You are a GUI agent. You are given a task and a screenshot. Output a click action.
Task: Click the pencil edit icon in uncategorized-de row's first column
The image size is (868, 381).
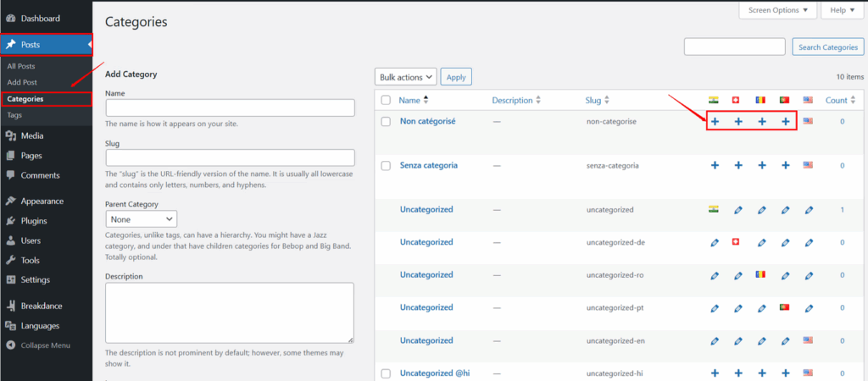point(715,243)
